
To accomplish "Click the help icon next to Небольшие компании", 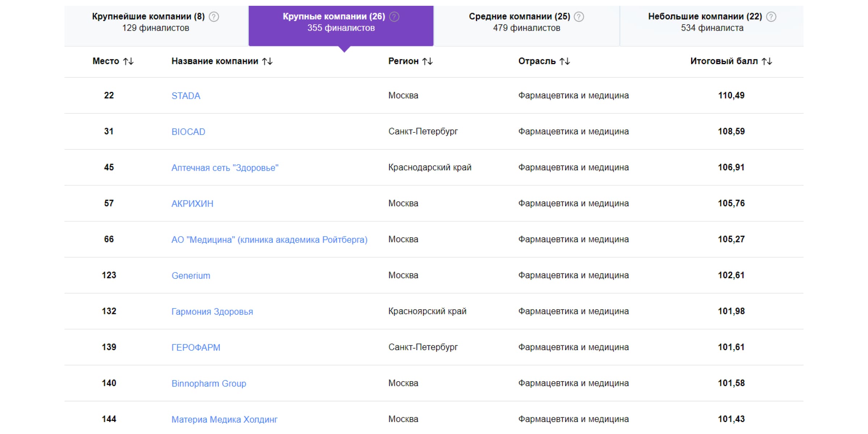I will coord(771,16).
